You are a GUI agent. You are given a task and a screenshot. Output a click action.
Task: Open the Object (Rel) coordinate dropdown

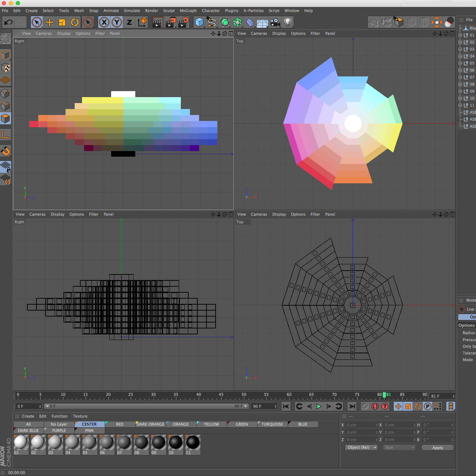[x=361, y=448]
